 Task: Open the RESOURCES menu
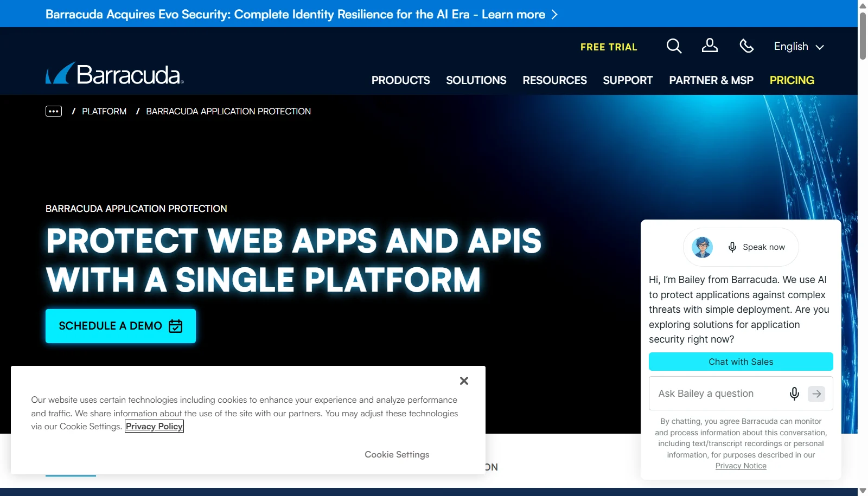[x=554, y=80]
